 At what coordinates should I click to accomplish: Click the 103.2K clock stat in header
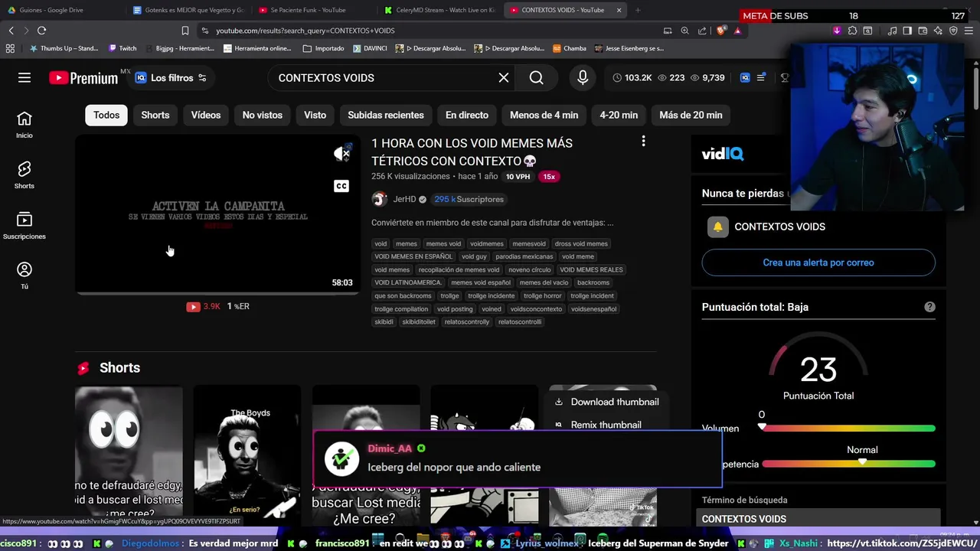[x=632, y=77]
